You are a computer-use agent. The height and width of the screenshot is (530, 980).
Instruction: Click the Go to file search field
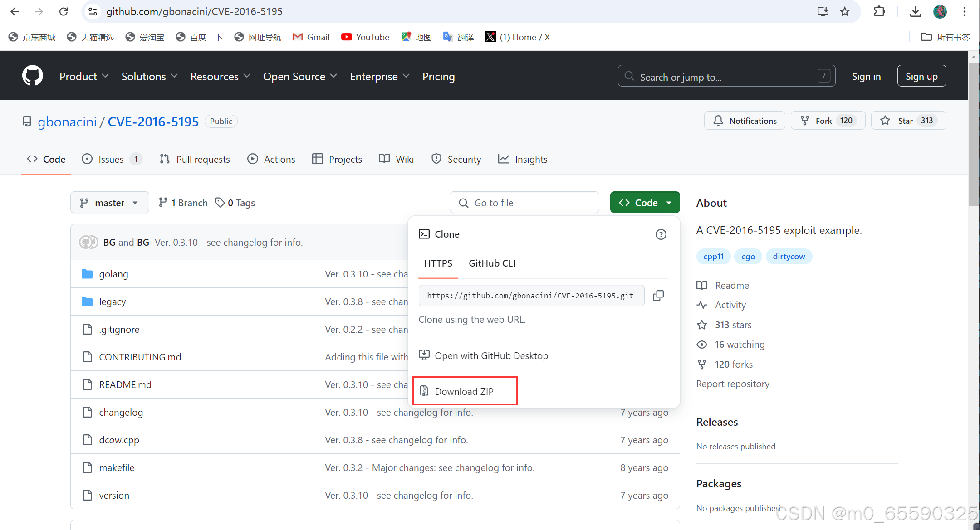[x=524, y=203]
